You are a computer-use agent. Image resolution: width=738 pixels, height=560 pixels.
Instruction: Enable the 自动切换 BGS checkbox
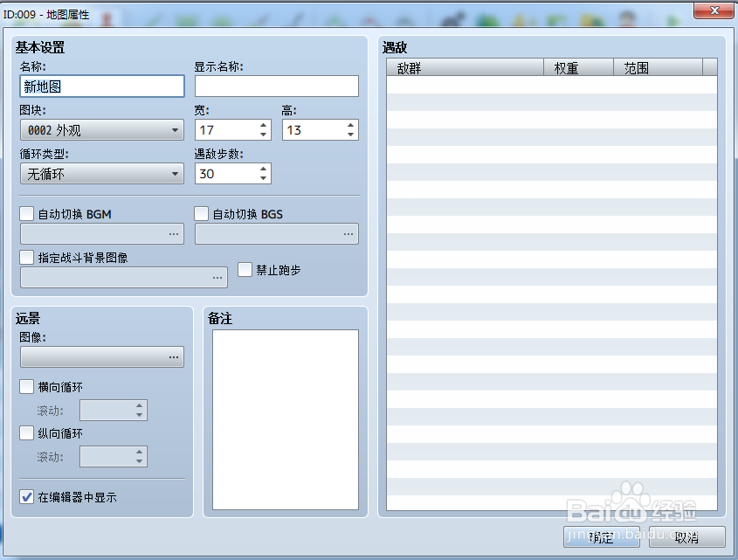201,213
